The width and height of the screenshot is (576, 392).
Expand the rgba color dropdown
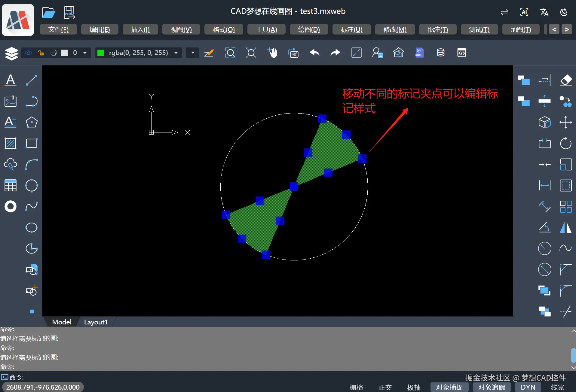point(176,53)
